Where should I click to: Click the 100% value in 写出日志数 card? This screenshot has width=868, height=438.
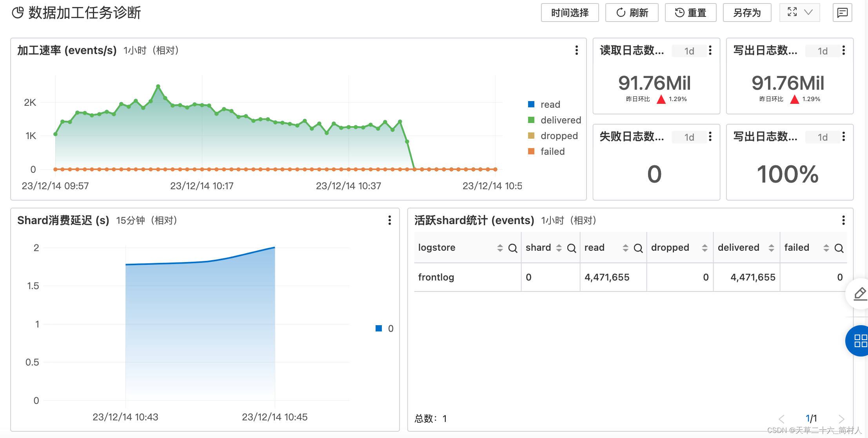click(787, 174)
